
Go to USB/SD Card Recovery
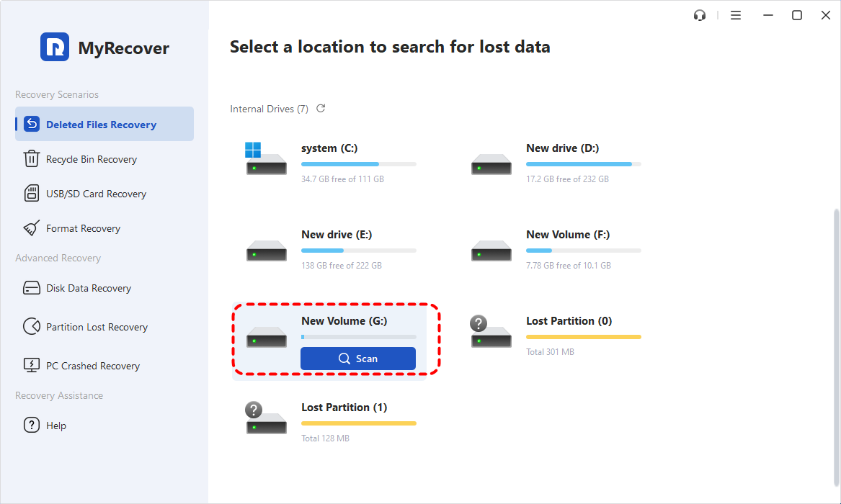pos(96,194)
